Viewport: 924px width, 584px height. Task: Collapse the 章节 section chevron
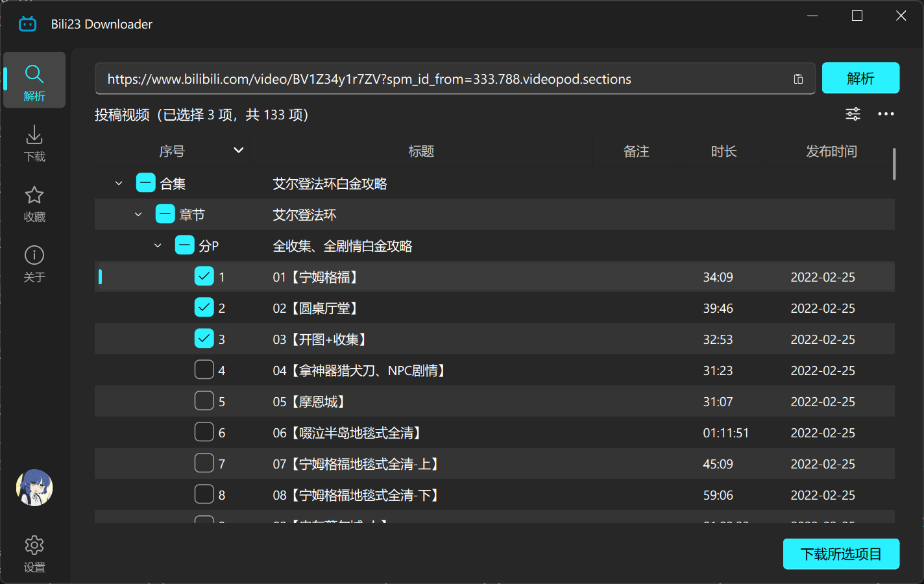[x=138, y=215]
